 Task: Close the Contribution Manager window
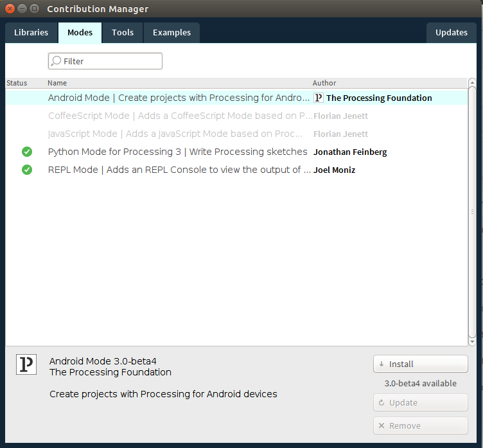[x=10, y=8]
